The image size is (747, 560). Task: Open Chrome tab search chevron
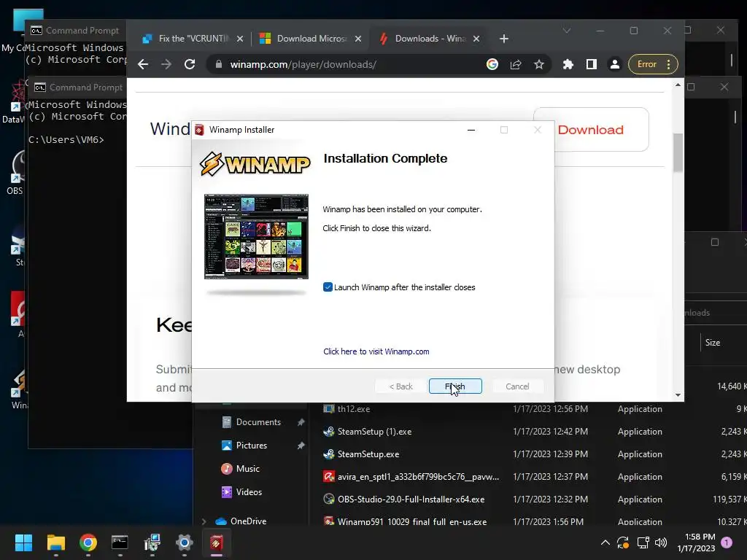pyautogui.click(x=566, y=31)
